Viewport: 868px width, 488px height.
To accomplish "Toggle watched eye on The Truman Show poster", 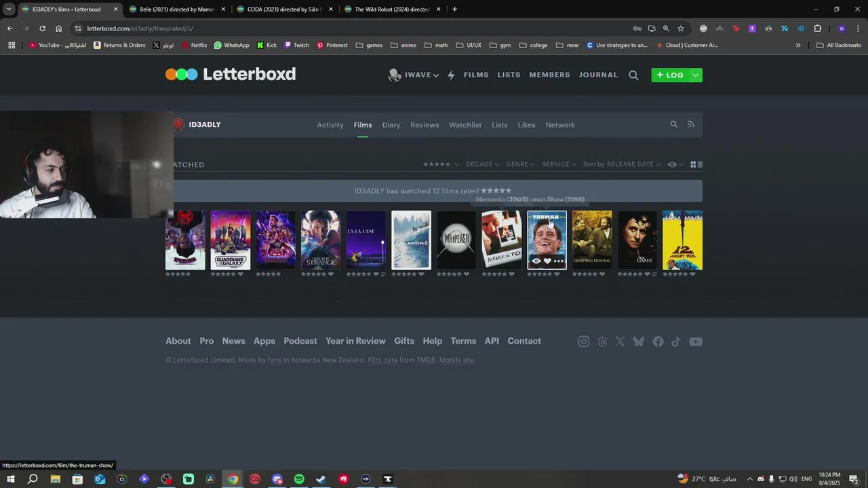I will (x=536, y=261).
